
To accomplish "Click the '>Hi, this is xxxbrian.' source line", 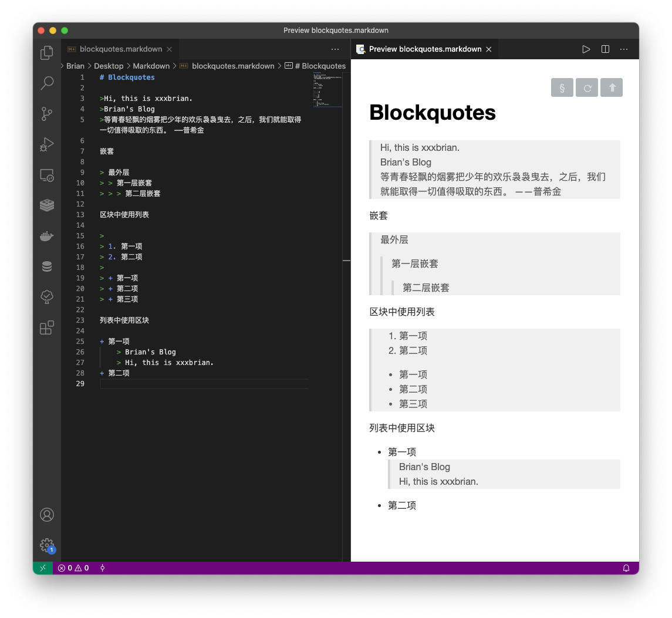I will pos(146,99).
